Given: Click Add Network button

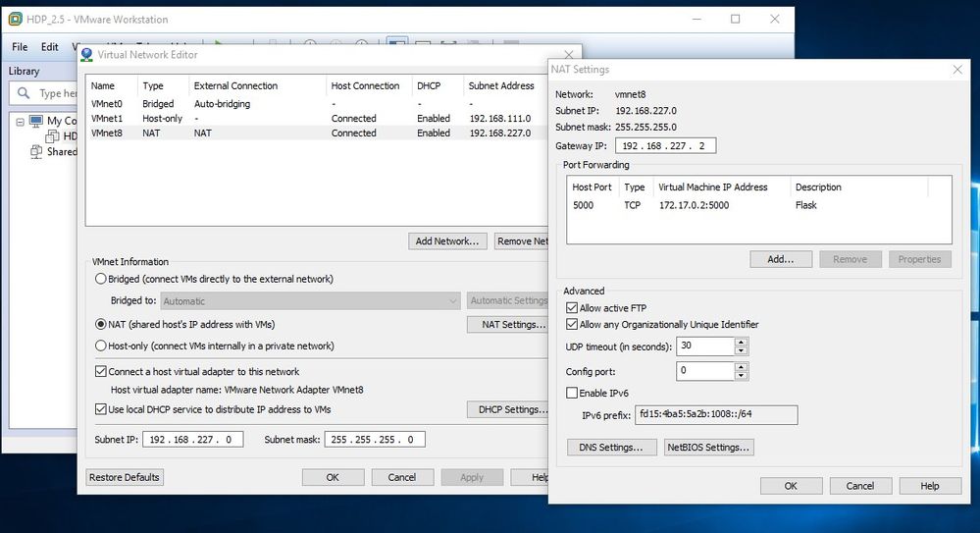Looking at the screenshot, I should click(447, 241).
